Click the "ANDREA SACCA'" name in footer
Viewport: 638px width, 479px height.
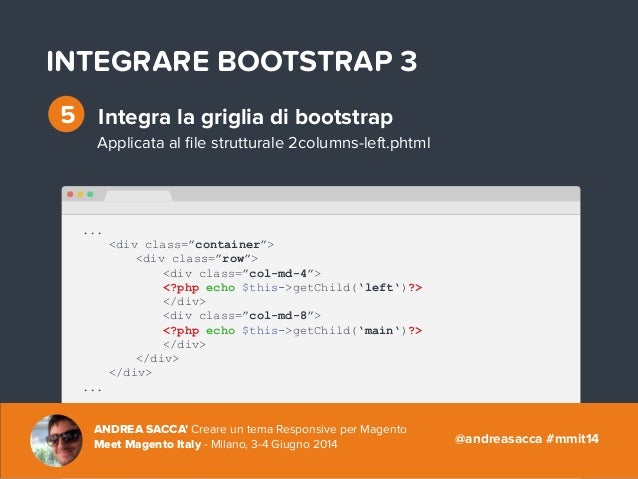point(141,429)
